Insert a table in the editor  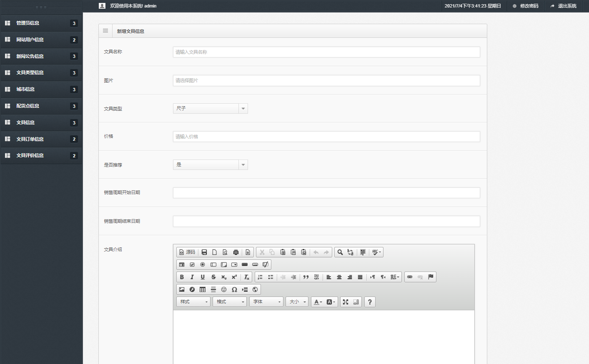coord(203,289)
